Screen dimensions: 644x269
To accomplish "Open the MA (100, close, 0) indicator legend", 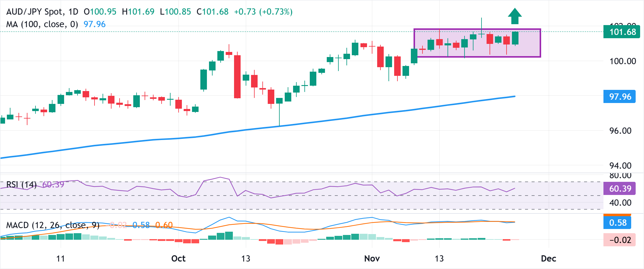I will tap(42, 24).
